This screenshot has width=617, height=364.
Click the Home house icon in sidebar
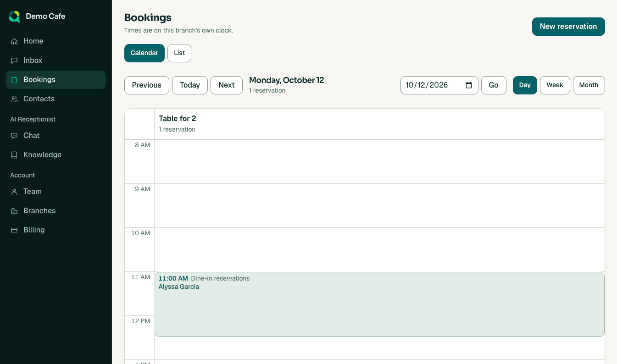(14, 41)
